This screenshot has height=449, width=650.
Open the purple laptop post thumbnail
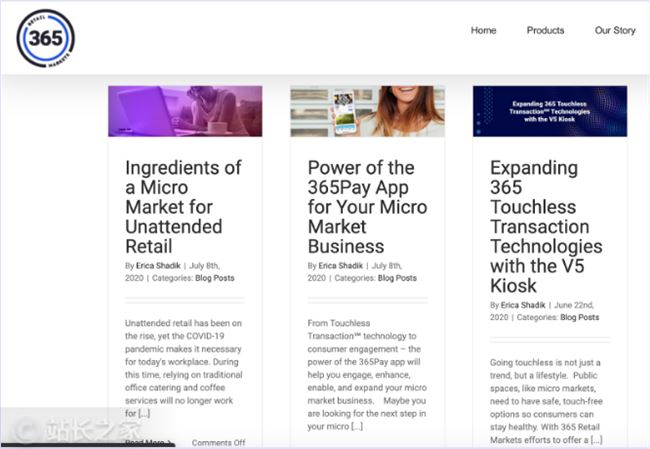[x=185, y=111]
